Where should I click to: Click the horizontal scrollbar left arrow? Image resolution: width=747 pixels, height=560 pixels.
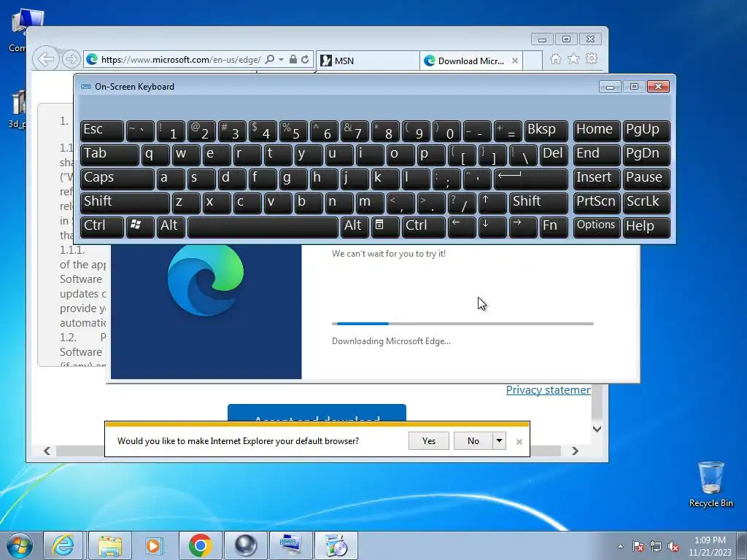47,451
